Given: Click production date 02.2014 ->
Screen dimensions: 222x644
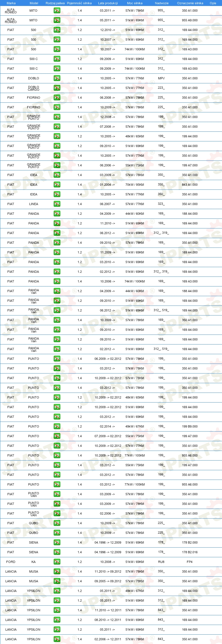Looking at the screenshot, I should pyautogui.click(x=107, y=426).
